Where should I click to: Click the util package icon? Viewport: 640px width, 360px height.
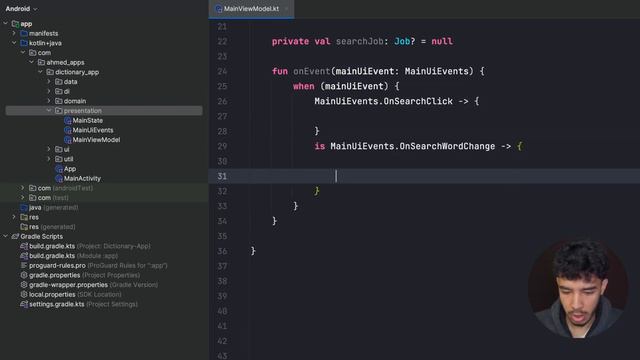[x=58, y=159]
